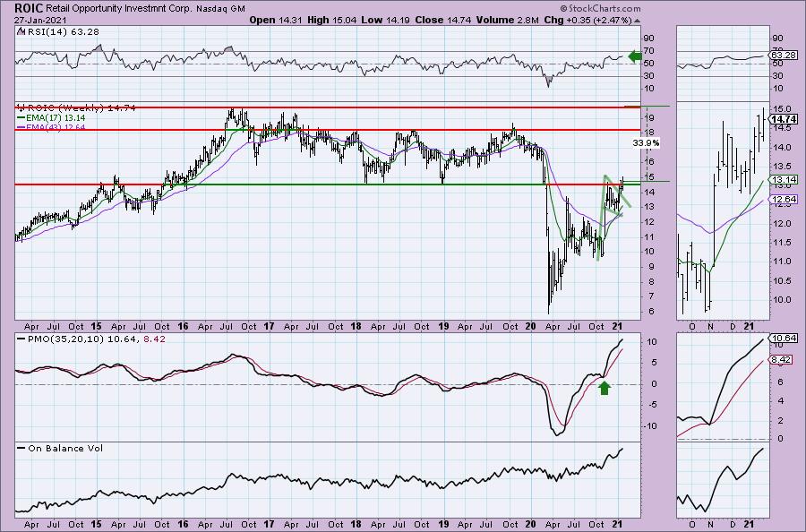The height and width of the screenshot is (532, 806).
Task: Click the 10.64 PMO value tag on the right
Action: point(784,338)
